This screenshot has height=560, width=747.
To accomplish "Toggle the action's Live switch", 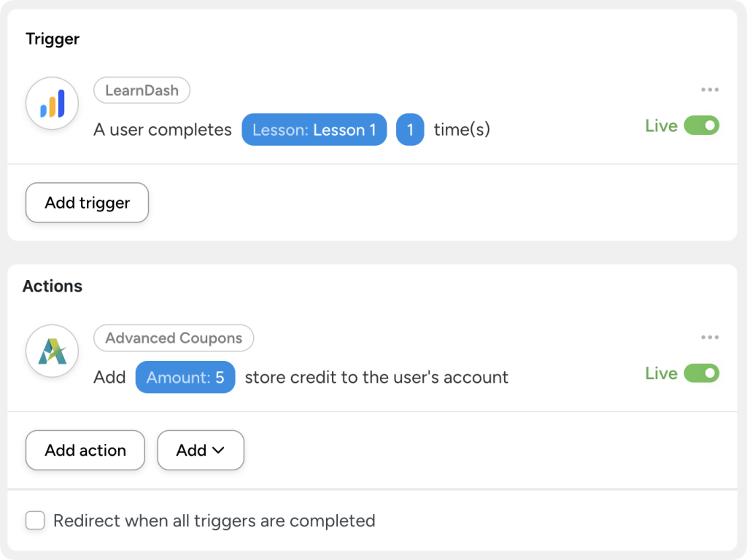I will point(703,373).
